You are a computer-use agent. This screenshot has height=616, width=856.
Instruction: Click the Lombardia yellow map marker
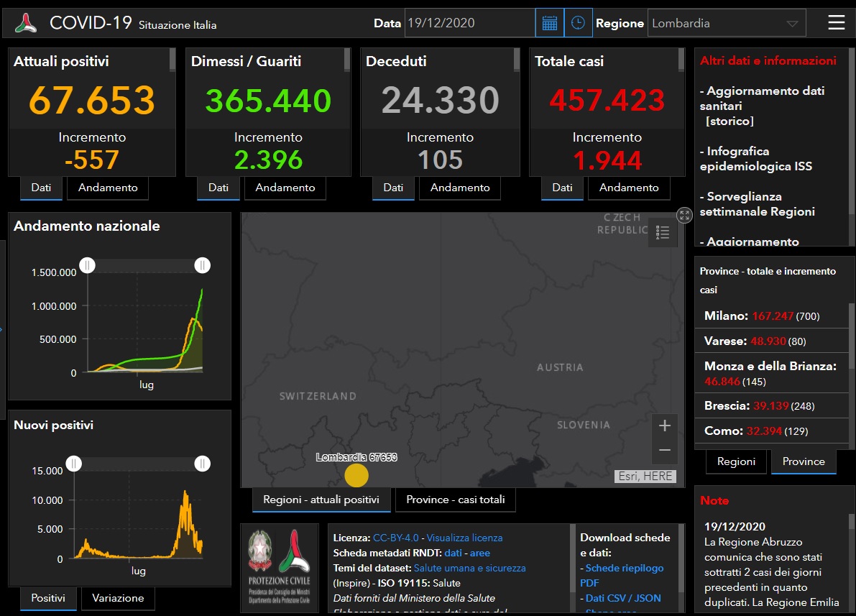[356, 475]
